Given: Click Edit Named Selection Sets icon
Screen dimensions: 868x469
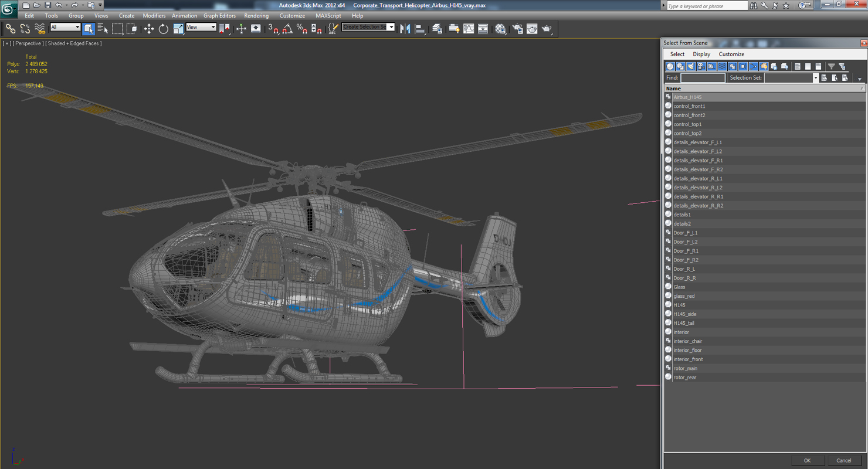Looking at the screenshot, I should click(x=333, y=28).
